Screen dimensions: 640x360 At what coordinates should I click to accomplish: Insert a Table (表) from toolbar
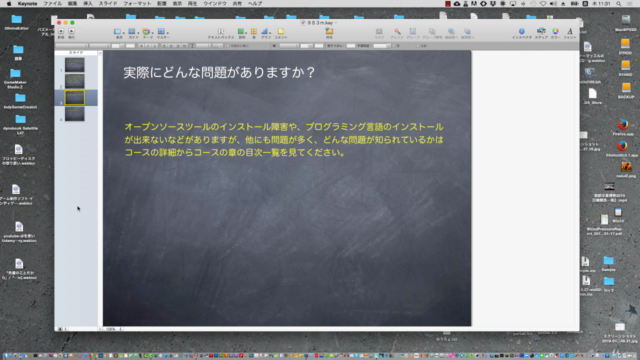click(253, 31)
